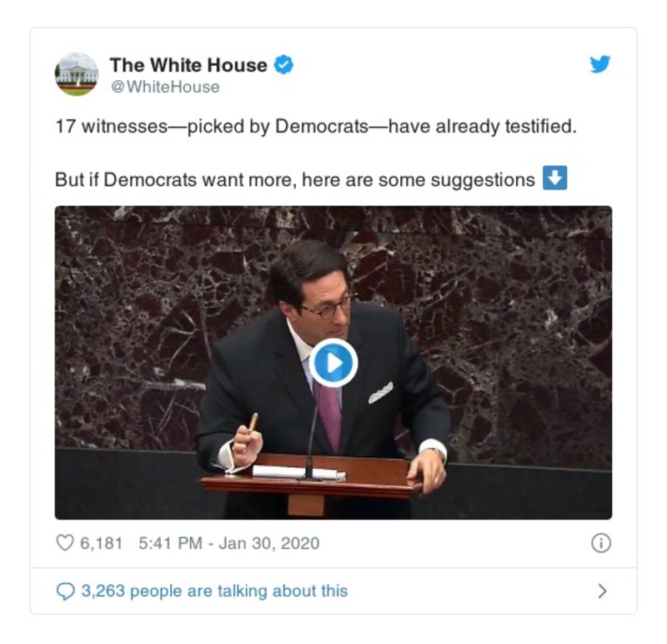
Task: Click the Twitter bird logo
Action: point(598,63)
